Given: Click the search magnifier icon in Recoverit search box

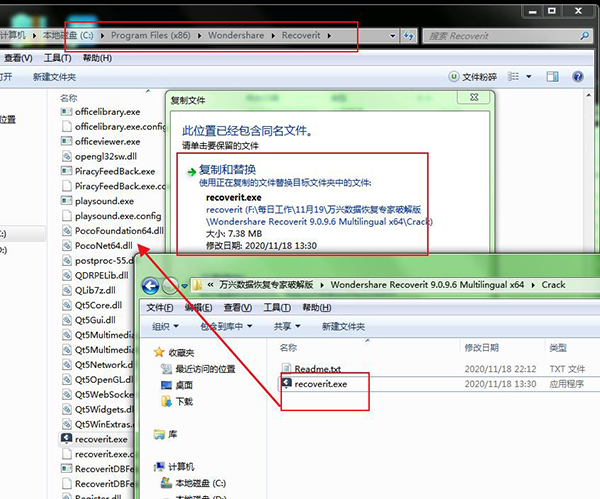Looking at the screenshot, I should tap(584, 36).
